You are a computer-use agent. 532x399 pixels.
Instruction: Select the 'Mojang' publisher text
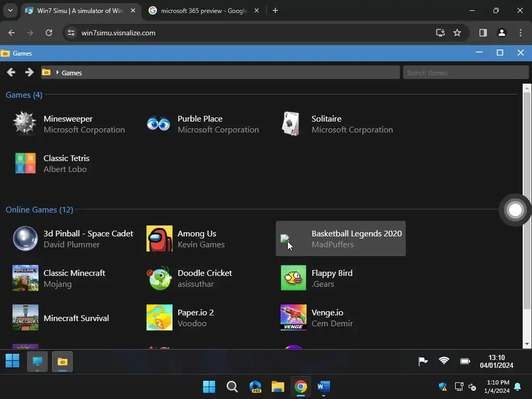[57, 284]
